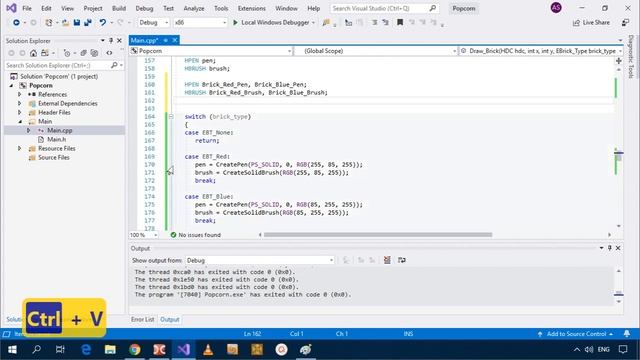Click Add to Source Control
The height and width of the screenshot is (360, 640).
(576, 334)
